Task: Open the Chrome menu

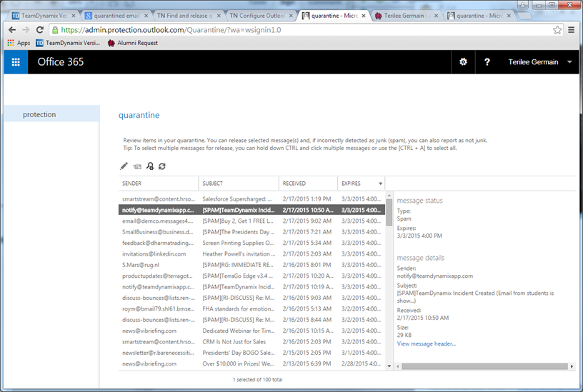Action: tap(572, 30)
